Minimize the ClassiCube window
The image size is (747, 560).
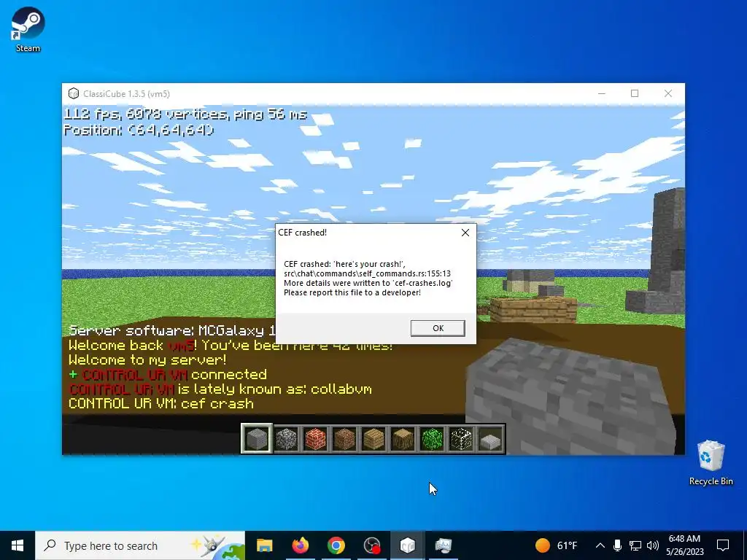pyautogui.click(x=602, y=94)
